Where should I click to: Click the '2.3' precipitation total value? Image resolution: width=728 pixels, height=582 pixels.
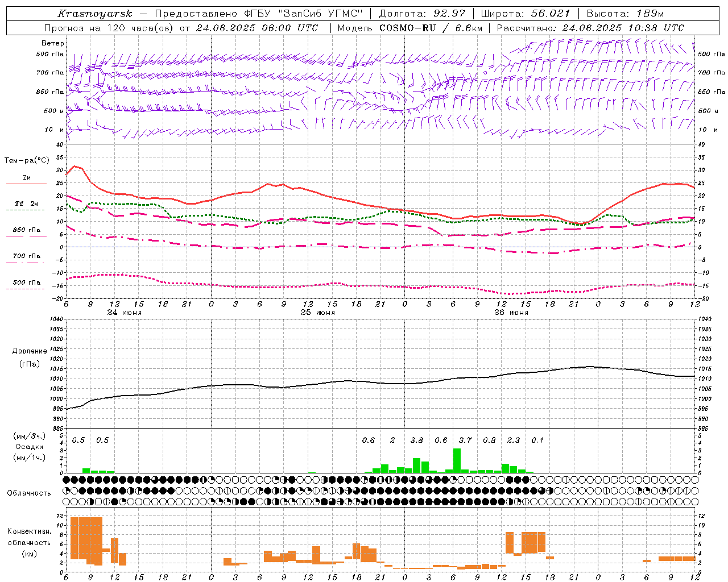coord(514,440)
